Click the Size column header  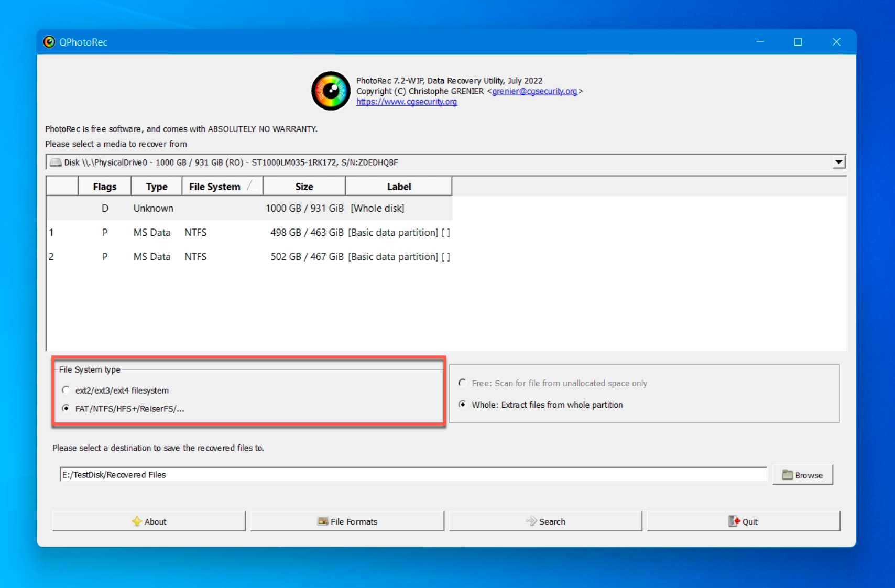[x=304, y=187]
